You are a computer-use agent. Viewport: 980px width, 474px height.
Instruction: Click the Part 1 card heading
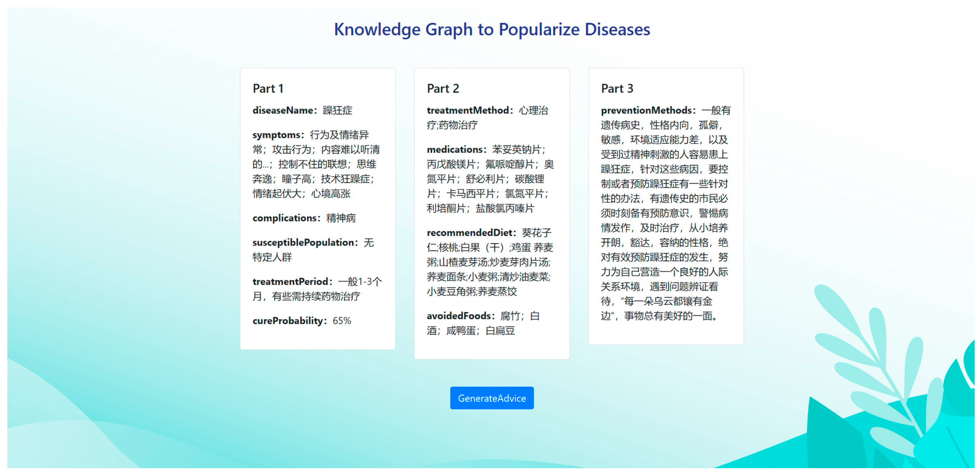tap(268, 88)
